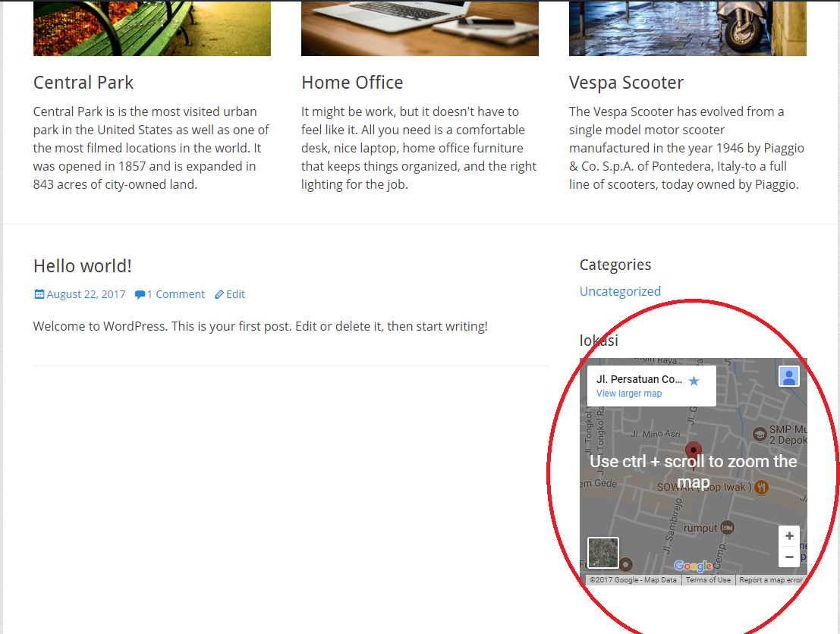Open the 1 Comment link
This screenshot has width=840, height=634.
coord(176,294)
